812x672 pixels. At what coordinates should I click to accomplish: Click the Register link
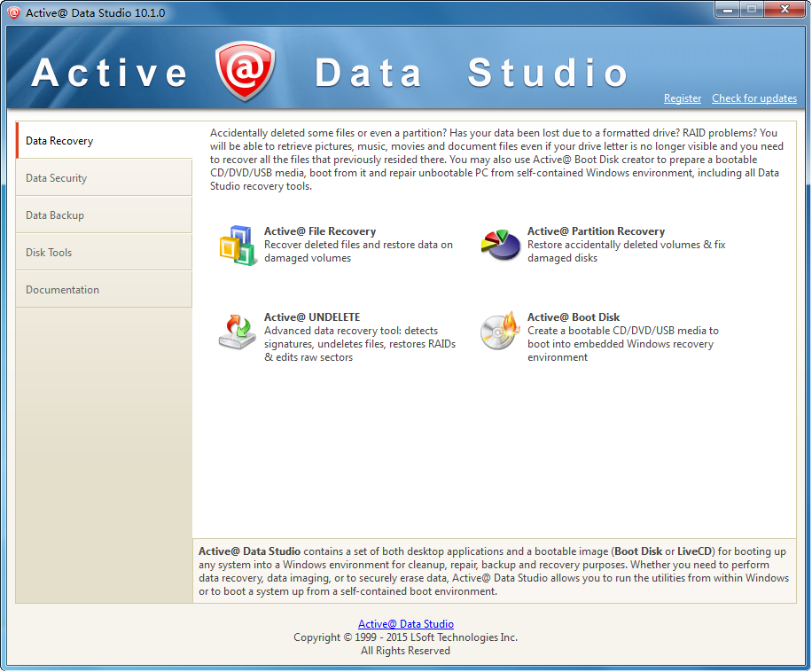(683, 98)
